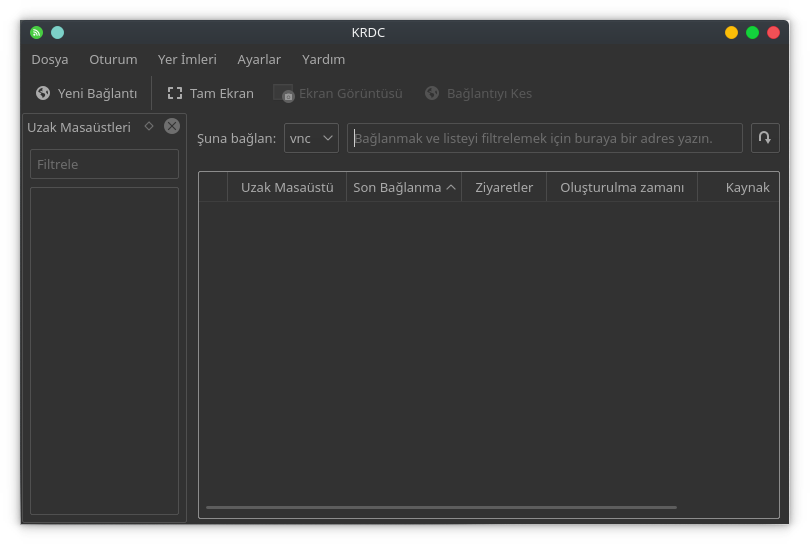Focus the Filtrele search field

(104, 164)
